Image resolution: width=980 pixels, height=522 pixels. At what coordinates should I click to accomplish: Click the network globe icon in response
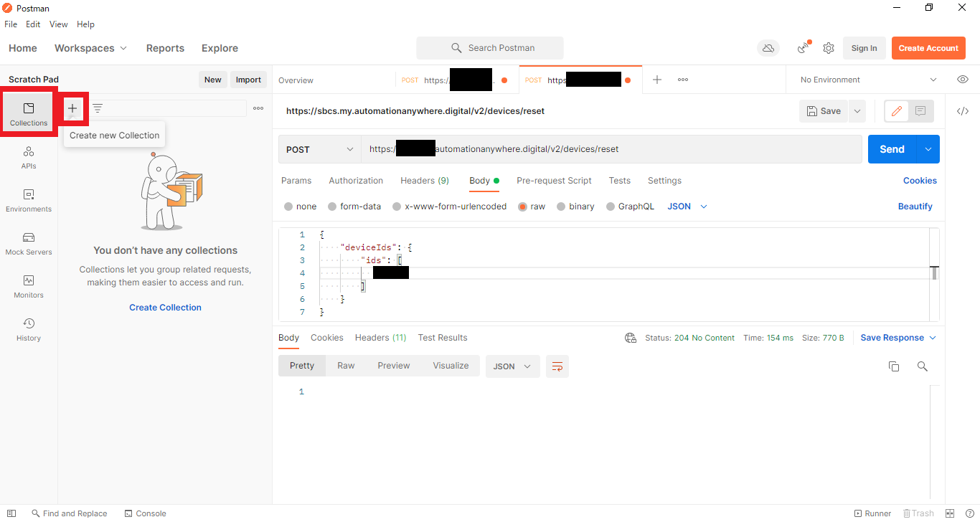[631, 338]
